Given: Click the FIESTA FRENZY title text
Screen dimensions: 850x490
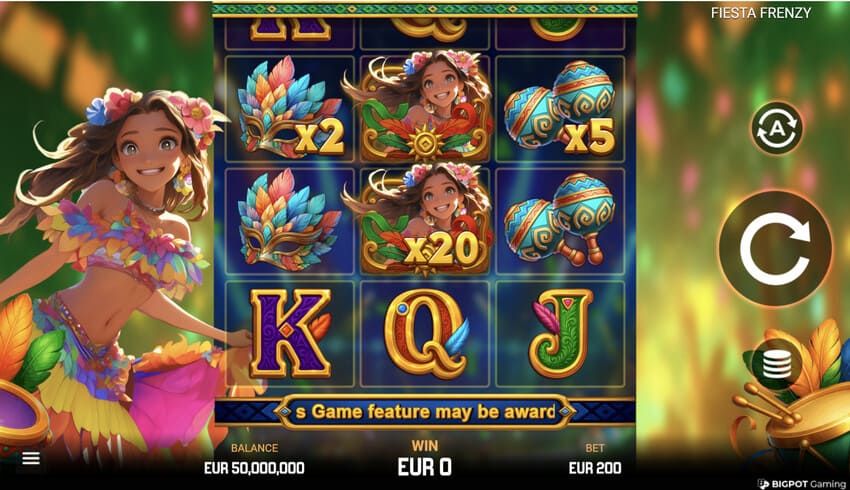Looking at the screenshot, I should (x=761, y=13).
